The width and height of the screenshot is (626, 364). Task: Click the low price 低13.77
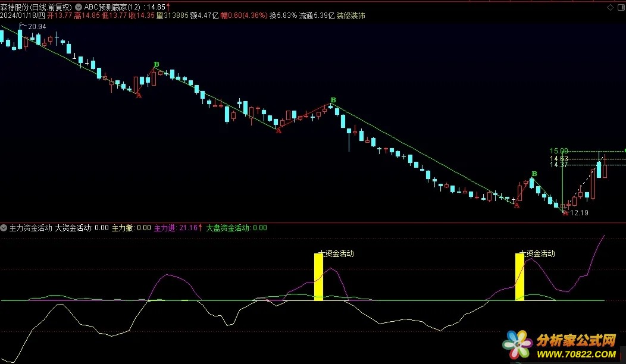pyautogui.click(x=114, y=15)
